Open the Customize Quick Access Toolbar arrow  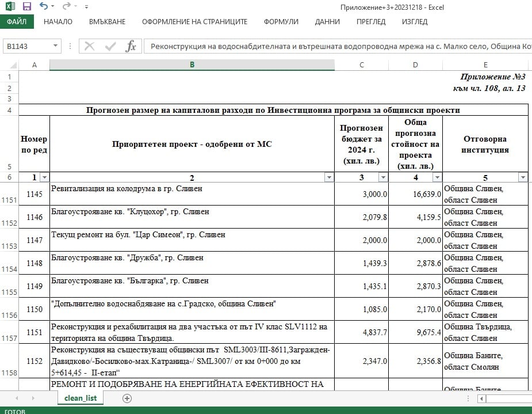(x=86, y=7)
